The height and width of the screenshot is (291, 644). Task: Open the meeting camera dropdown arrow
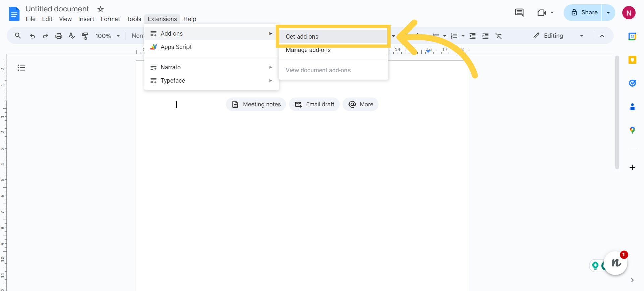[552, 13]
